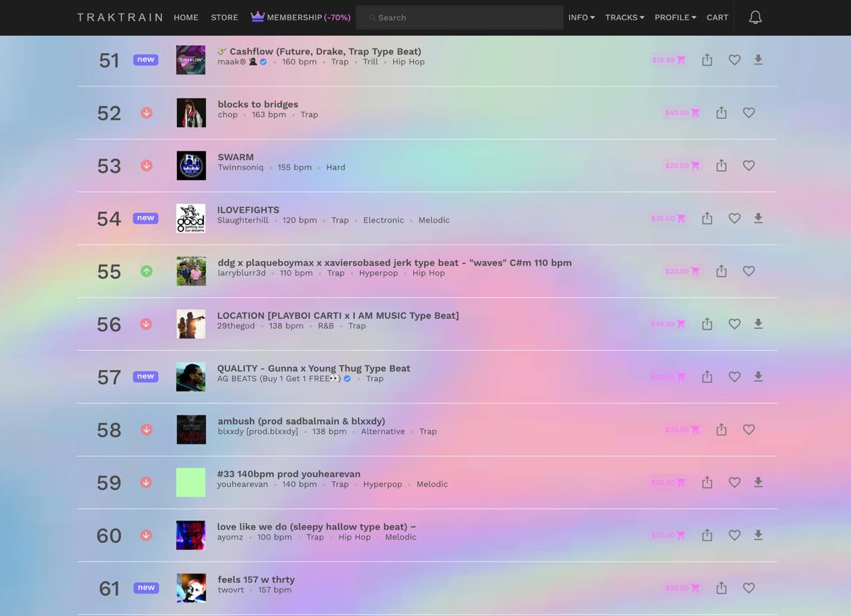851x616 pixels.
Task: View the CART
Action: [x=717, y=17]
